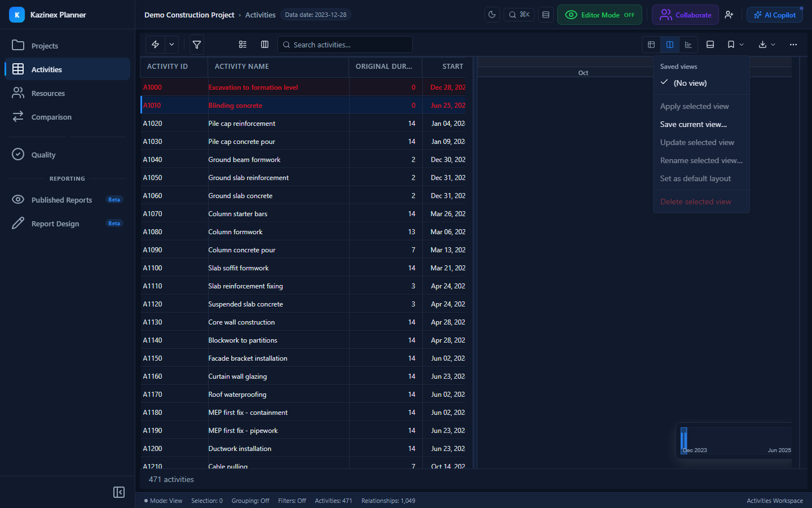
Task: Toggle the bottom details panel icon
Action: click(710, 45)
